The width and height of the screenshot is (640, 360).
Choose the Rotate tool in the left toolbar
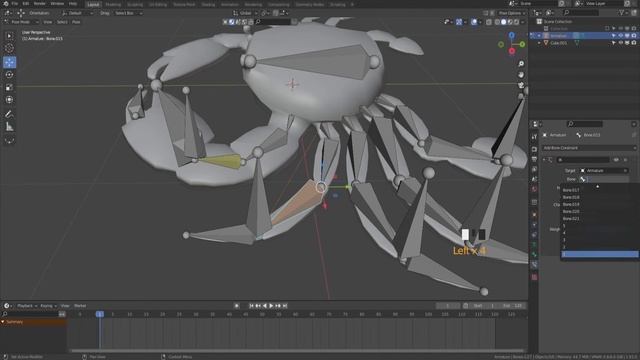click(x=9, y=75)
